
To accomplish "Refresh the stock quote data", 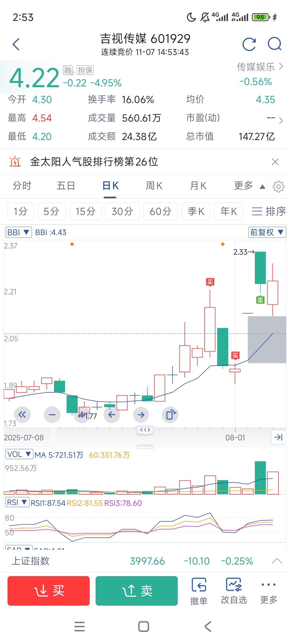I will (x=249, y=44).
